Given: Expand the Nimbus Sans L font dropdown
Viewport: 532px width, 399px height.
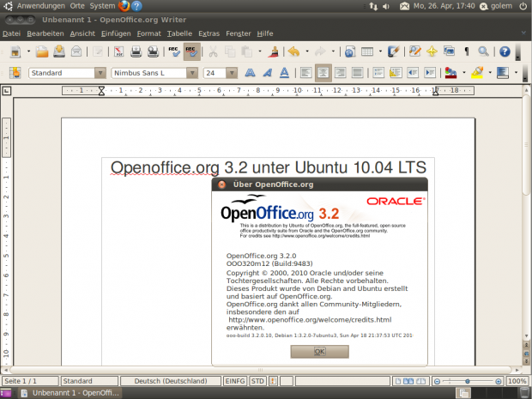Looking at the screenshot, I should pyautogui.click(x=192, y=73).
